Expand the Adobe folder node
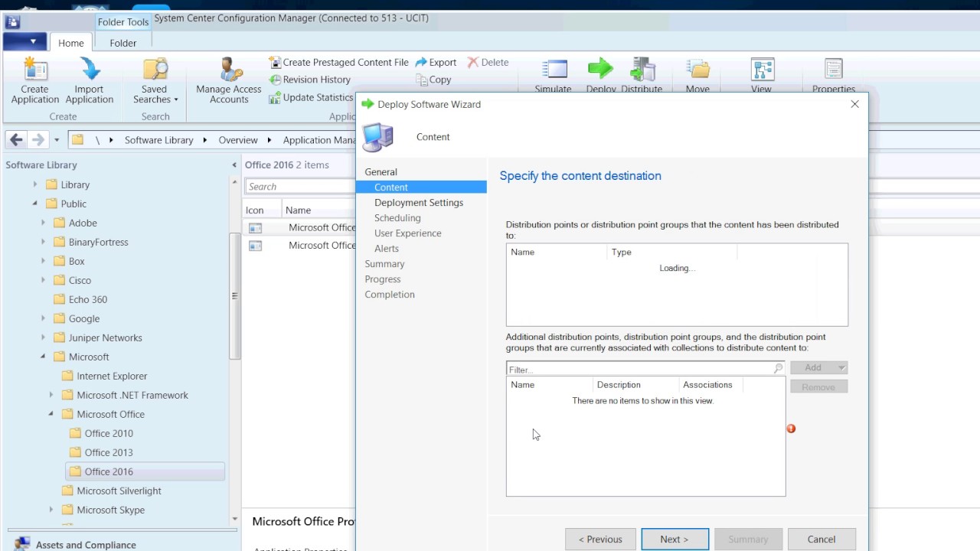The height and width of the screenshot is (551, 980). coord(43,223)
